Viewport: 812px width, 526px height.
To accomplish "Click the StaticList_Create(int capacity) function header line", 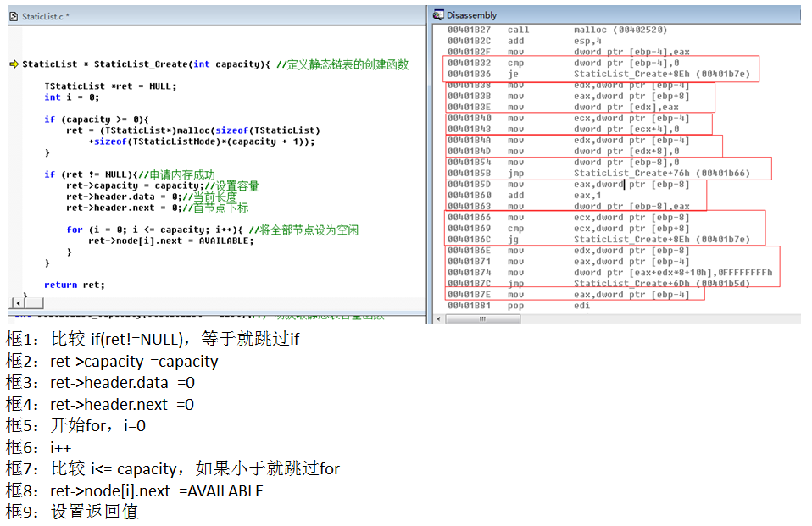I will pyautogui.click(x=215, y=64).
